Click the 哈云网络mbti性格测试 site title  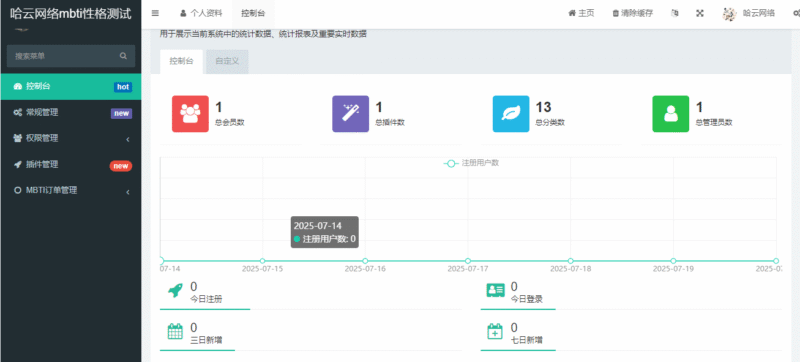[x=70, y=14]
